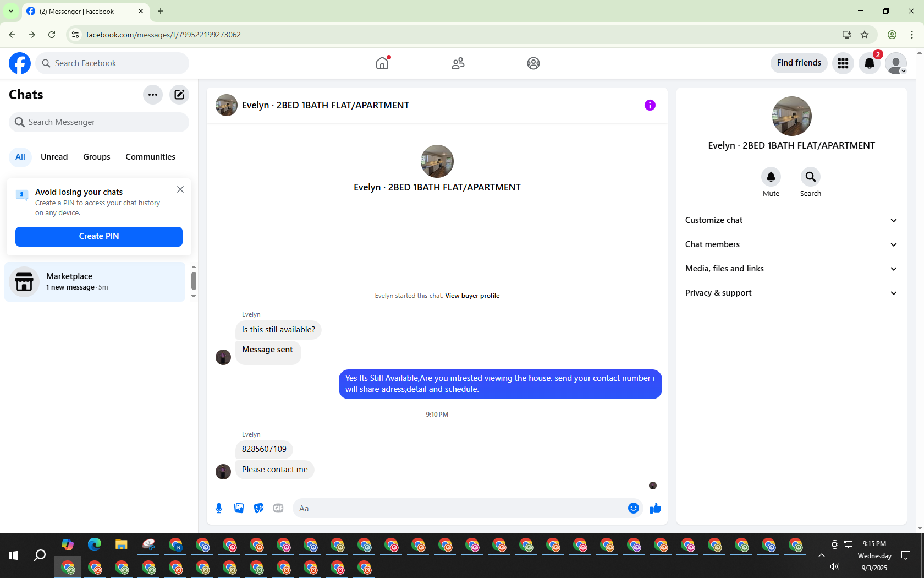Send a thumbs-up like
Image resolution: width=924 pixels, height=578 pixels.
(x=656, y=508)
